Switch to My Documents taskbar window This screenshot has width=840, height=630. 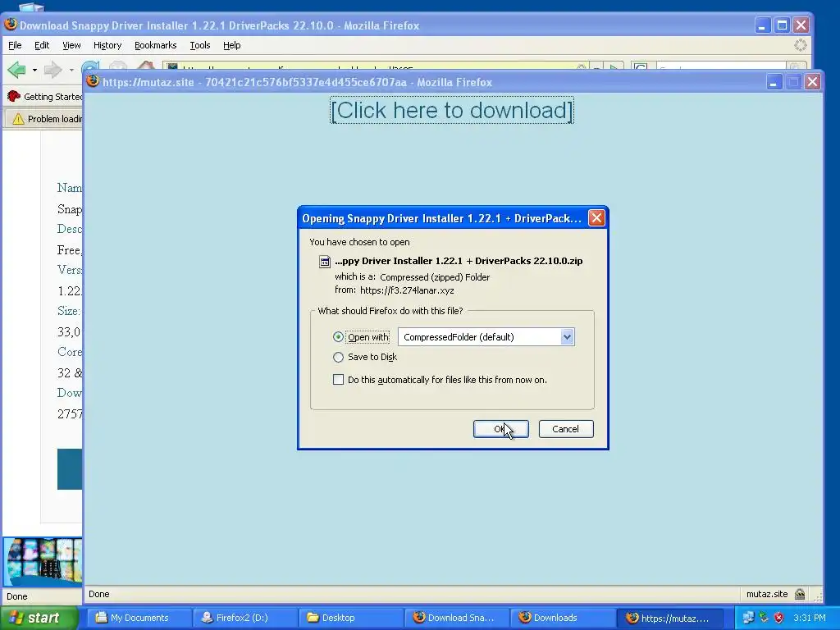(x=139, y=618)
